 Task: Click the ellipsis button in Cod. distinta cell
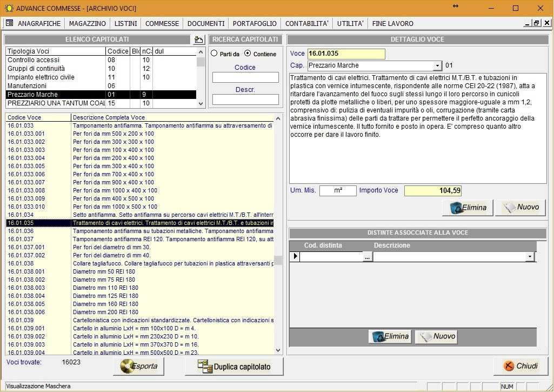368,257
